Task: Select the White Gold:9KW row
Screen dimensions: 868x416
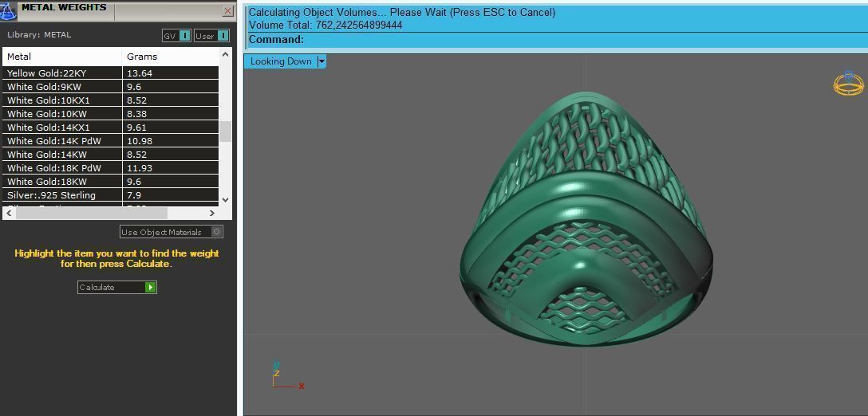Action: [x=111, y=87]
